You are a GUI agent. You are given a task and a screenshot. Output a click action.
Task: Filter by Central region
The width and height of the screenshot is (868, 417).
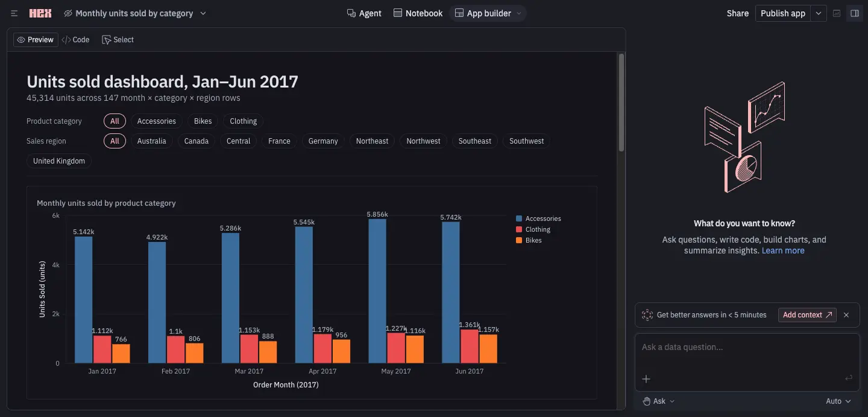point(239,141)
